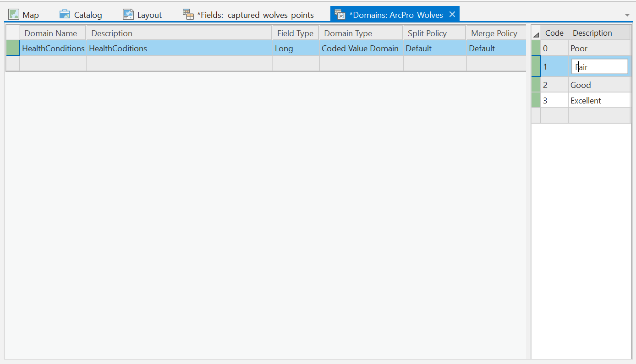
Task: Select the row marker for code 3
Action: [x=536, y=100]
